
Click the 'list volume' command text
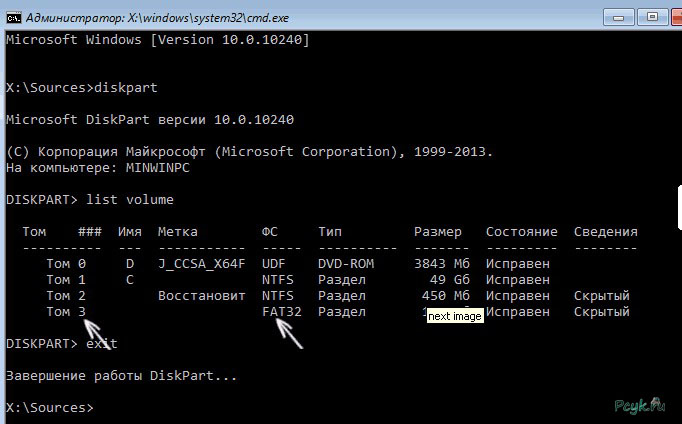click(131, 199)
